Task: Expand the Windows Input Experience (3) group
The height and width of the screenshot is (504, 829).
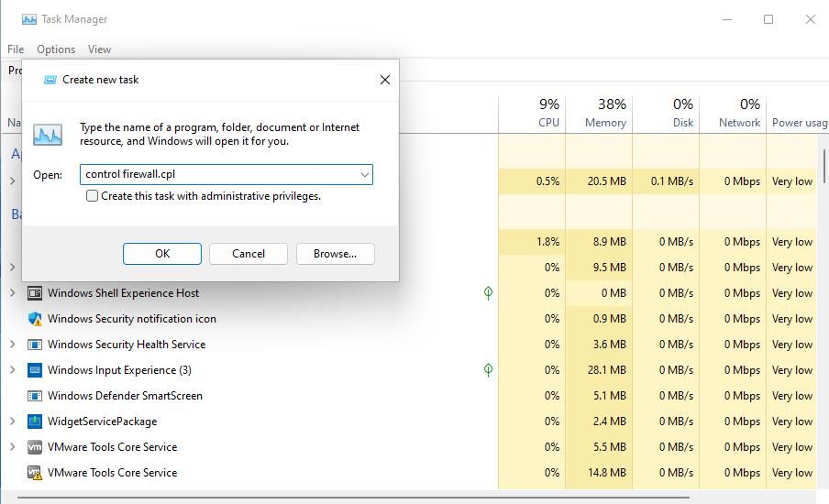Action: click(x=12, y=370)
